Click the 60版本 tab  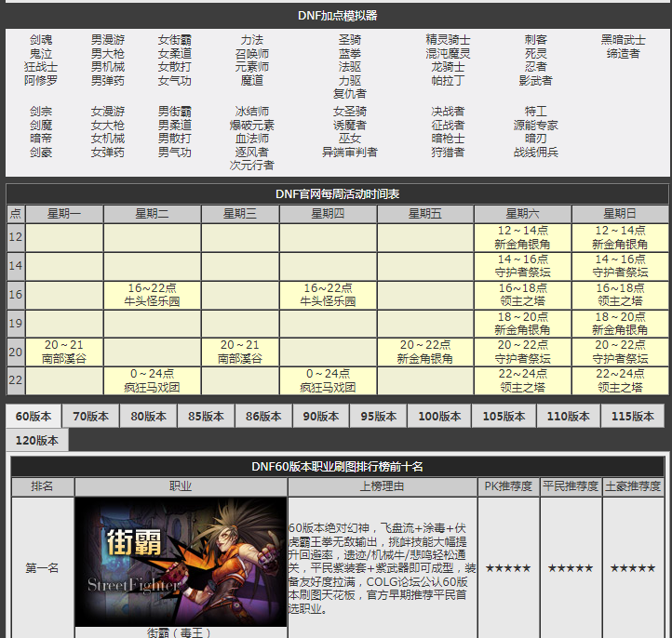pos(34,417)
